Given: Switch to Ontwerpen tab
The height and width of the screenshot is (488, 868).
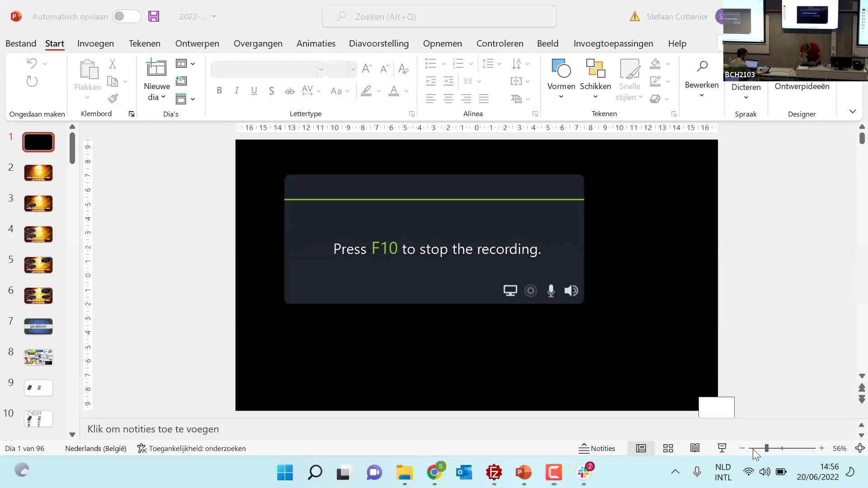Looking at the screenshot, I should tap(197, 43).
